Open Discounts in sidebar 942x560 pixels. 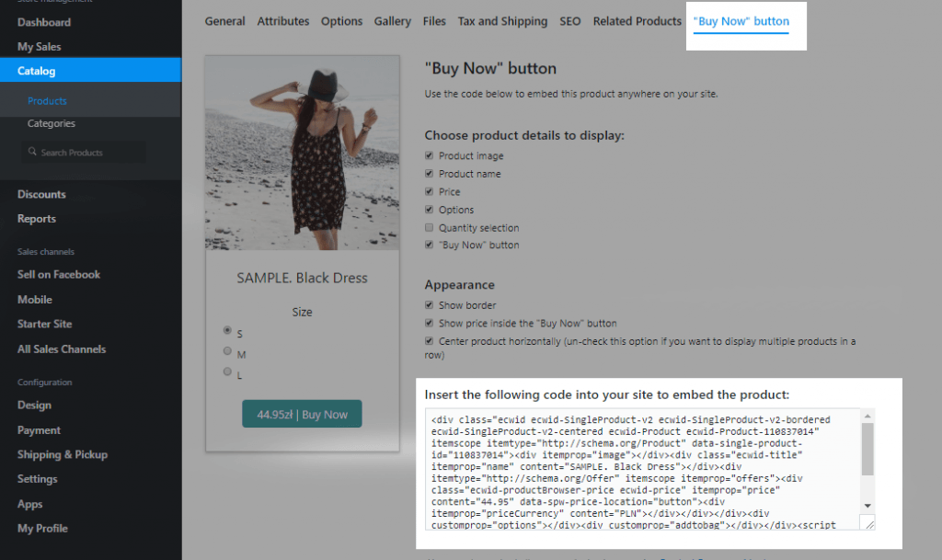41,194
